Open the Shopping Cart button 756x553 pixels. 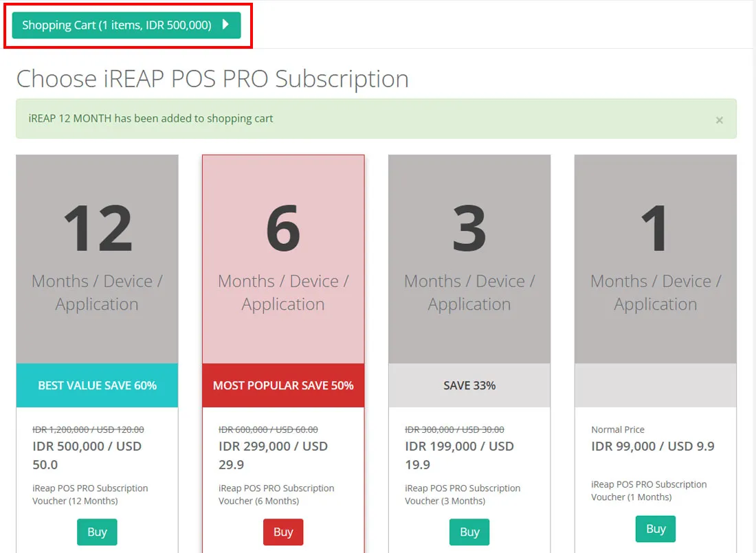click(126, 25)
